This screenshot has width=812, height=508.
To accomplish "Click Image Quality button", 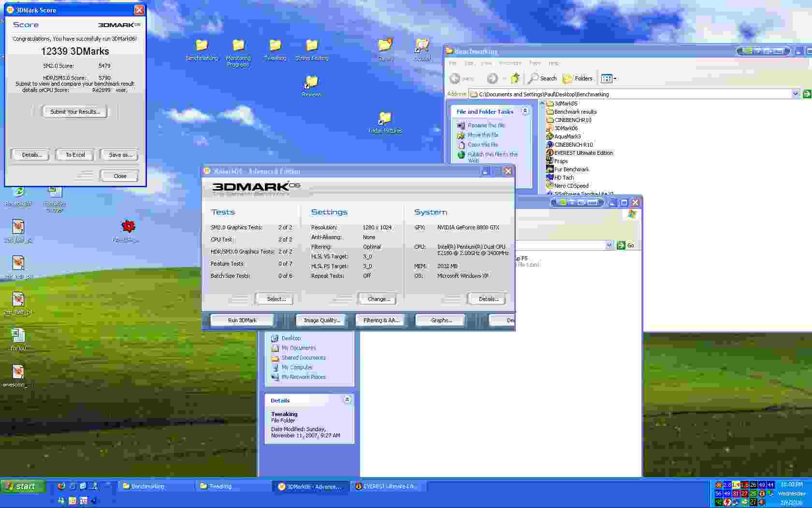I will tap(321, 320).
